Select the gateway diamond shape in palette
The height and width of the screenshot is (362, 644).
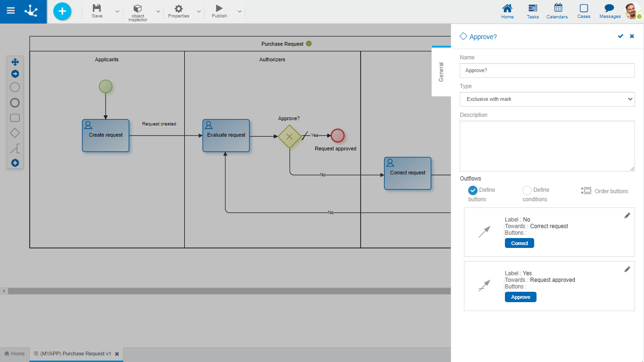point(15,133)
